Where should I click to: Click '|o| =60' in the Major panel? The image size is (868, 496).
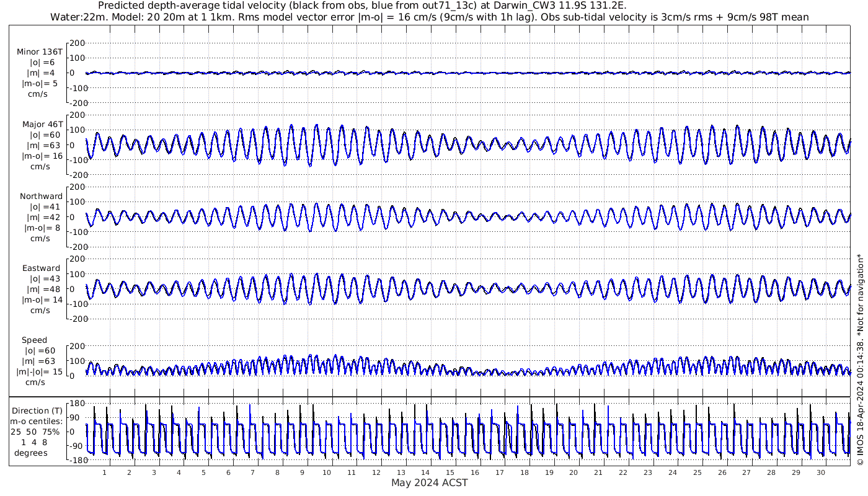tap(42, 135)
